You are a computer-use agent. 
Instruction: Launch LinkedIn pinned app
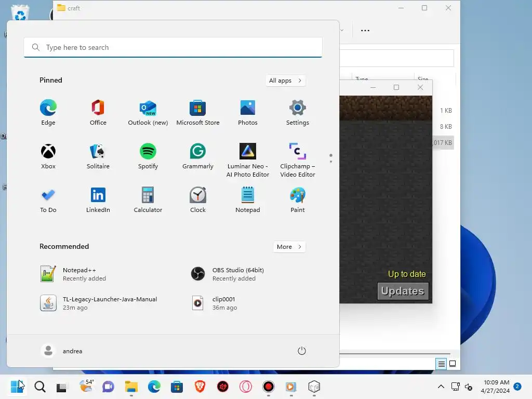coord(98,200)
